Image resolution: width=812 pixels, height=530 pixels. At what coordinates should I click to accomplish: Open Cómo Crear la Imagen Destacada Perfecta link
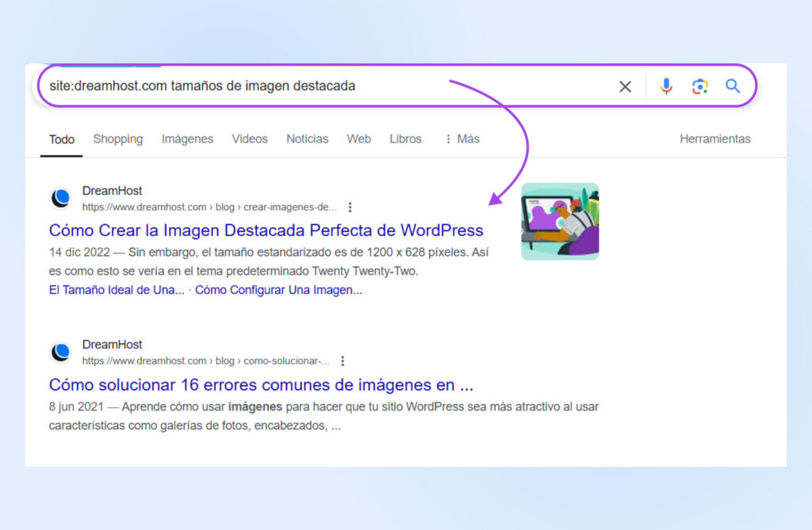[266, 231]
